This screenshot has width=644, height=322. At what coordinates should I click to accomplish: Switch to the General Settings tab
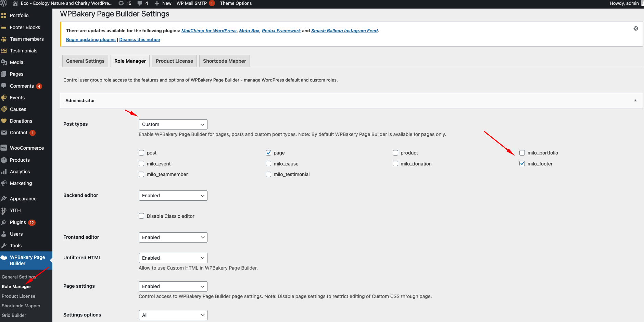point(85,61)
